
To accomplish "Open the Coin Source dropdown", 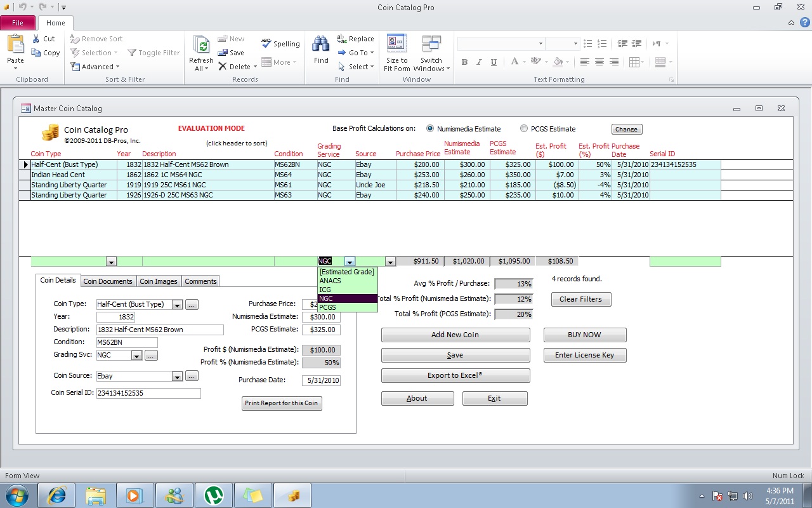I will click(177, 376).
